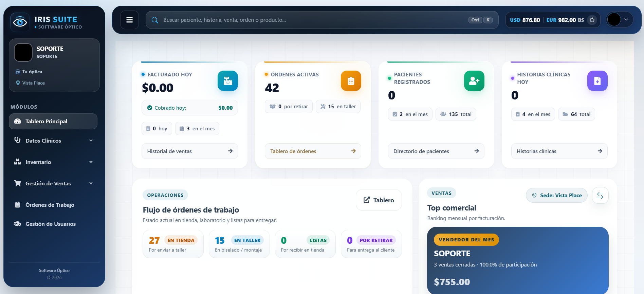
Task: Click the swap arrows icon beside Sede
Action: pyautogui.click(x=600, y=196)
